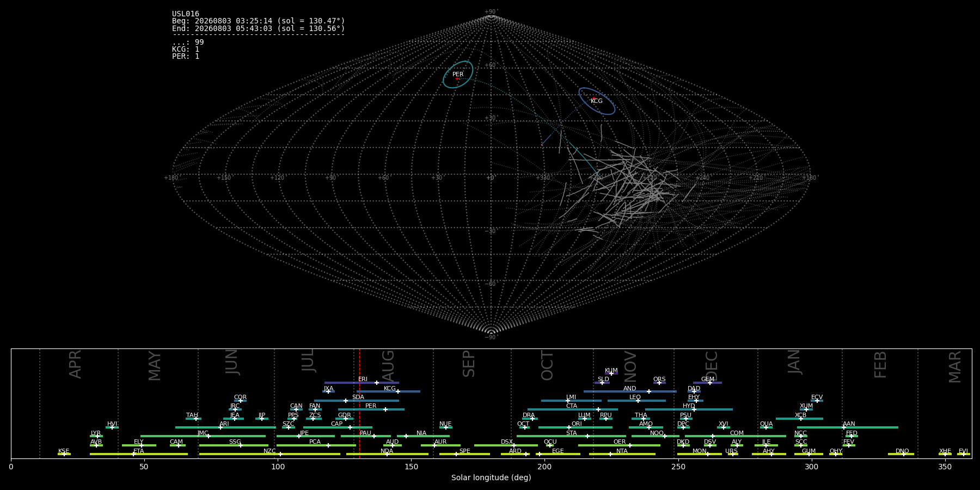Screen dimensions: 980x490
Task: Click the KSE shower label in timeline
Action: (x=64, y=451)
